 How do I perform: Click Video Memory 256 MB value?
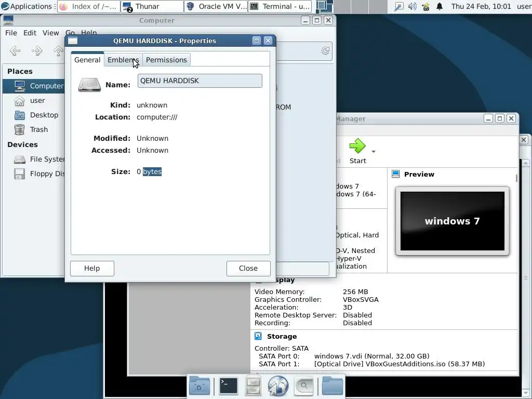click(355, 292)
